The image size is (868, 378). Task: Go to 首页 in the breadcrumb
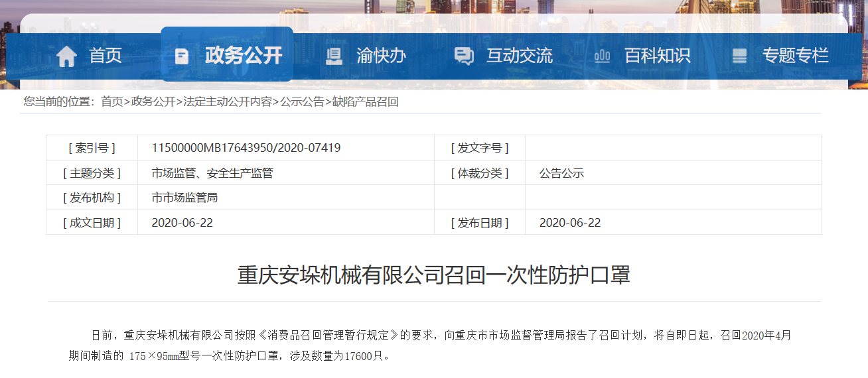pos(112,102)
